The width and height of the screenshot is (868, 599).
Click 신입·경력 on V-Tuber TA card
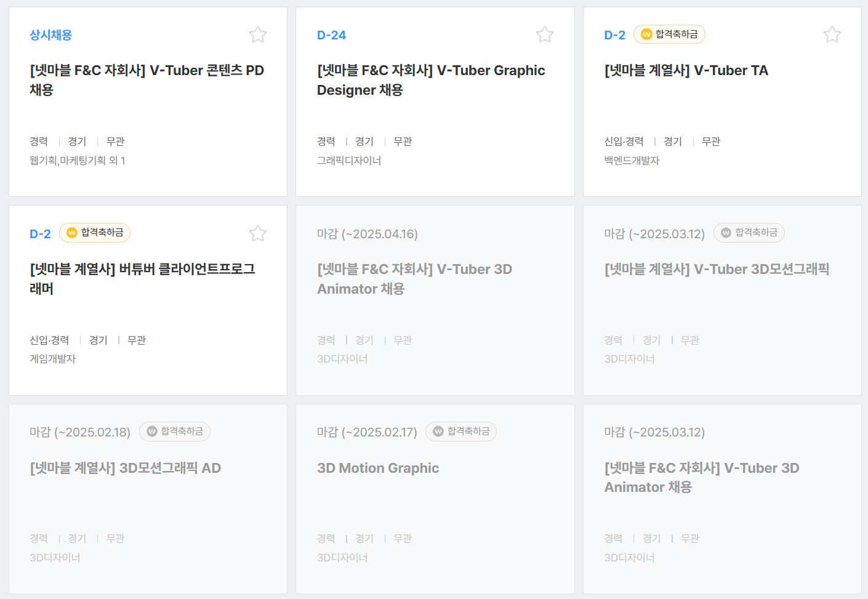624,142
